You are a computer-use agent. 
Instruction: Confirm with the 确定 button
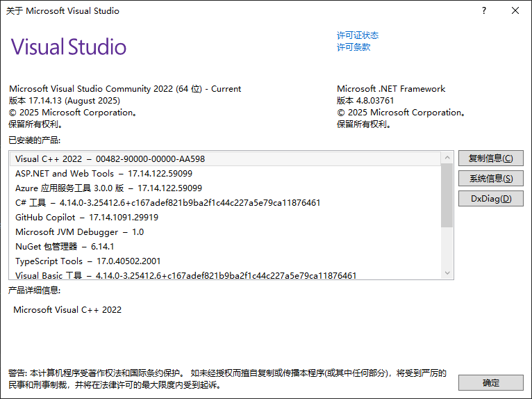pyautogui.click(x=490, y=383)
